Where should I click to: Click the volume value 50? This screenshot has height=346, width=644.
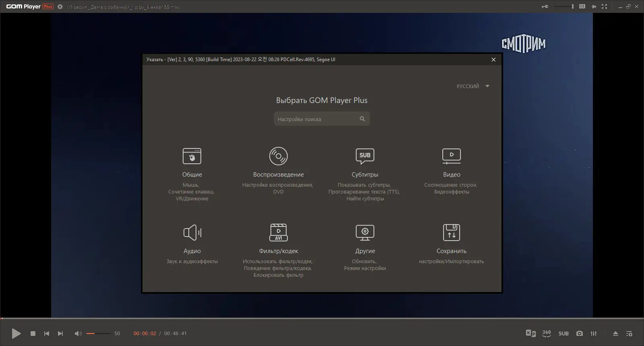tap(117, 334)
